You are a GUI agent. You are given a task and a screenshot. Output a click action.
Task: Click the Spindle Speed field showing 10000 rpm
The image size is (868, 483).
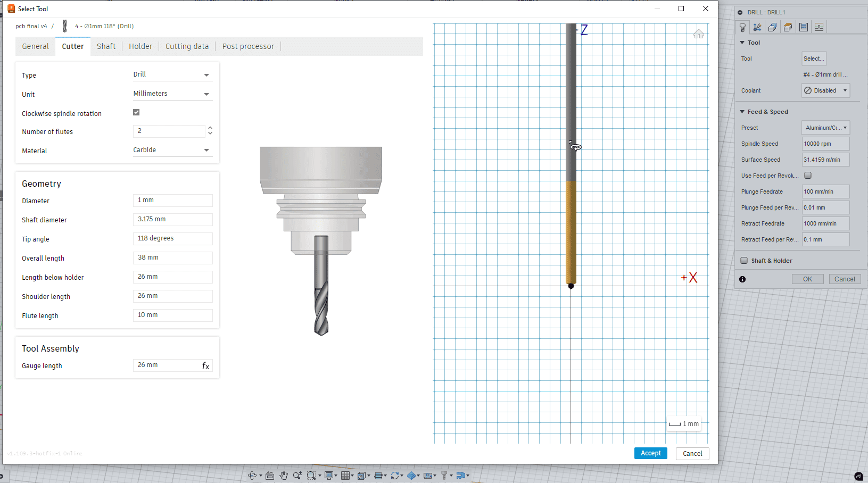825,144
